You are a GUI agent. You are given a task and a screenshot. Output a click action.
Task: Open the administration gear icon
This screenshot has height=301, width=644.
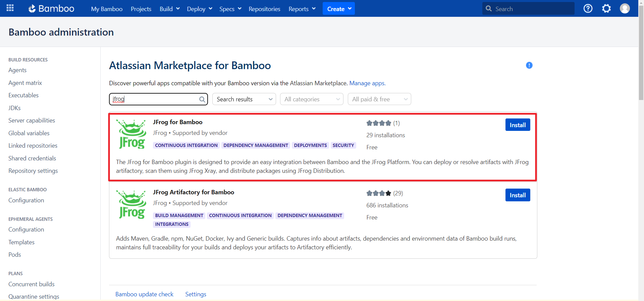point(606,8)
